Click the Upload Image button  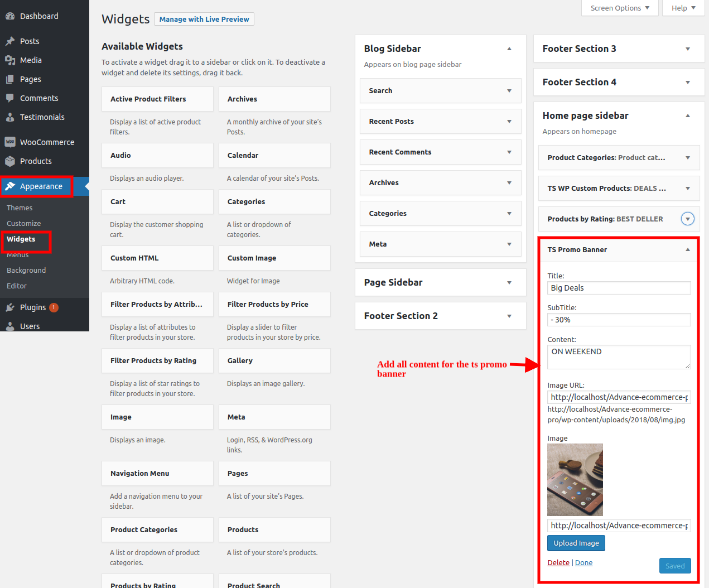click(x=576, y=543)
